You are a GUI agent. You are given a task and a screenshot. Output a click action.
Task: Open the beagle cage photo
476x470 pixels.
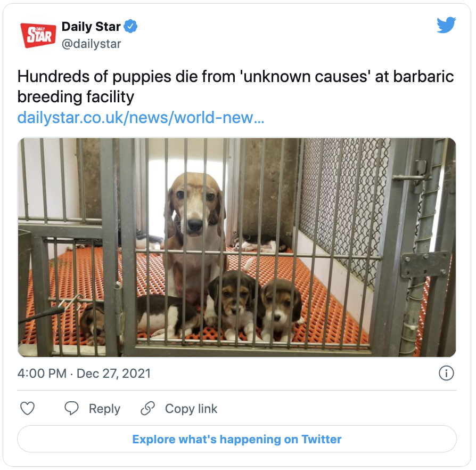tap(237, 247)
